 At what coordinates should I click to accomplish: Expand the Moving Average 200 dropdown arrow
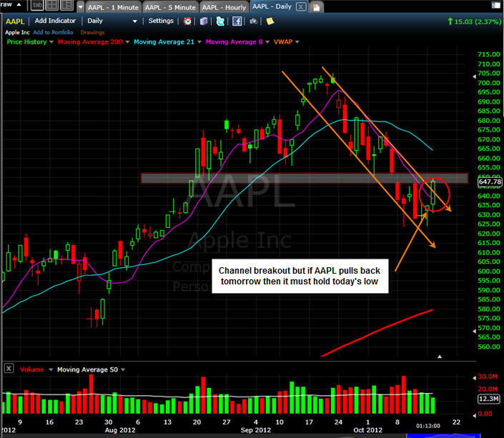tap(127, 42)
